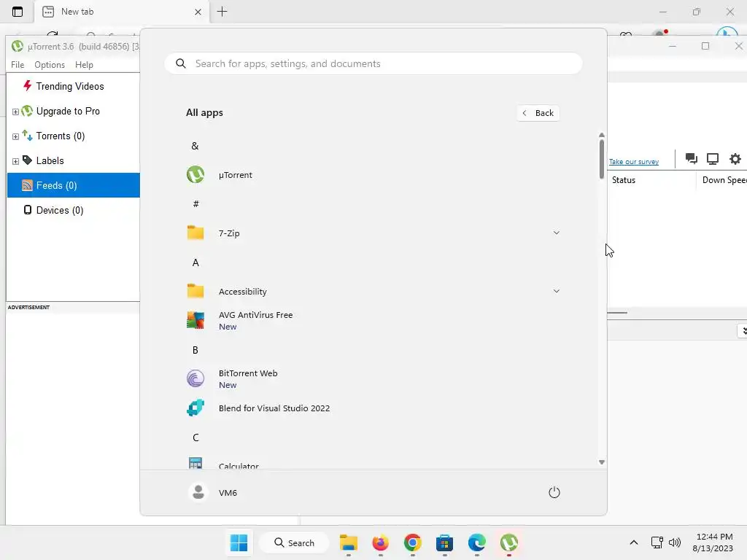
Task: Jump to the letter A section header
Action: (196, 262)
